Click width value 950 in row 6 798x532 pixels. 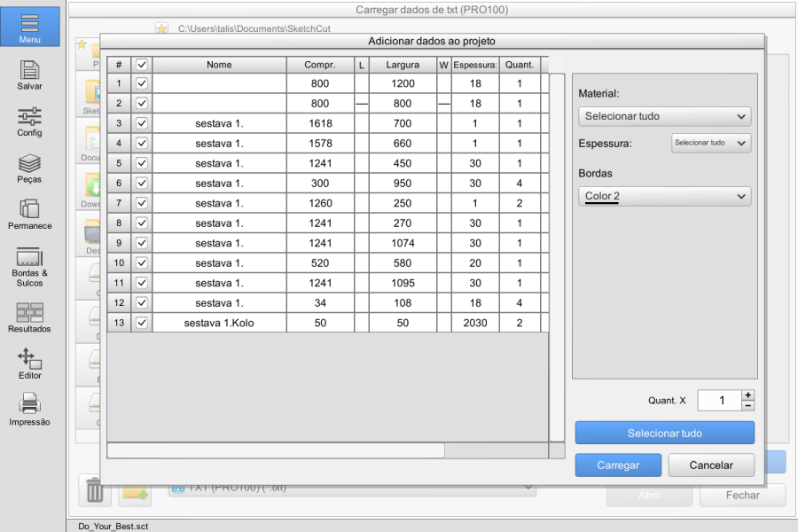[x=403, y=184]
